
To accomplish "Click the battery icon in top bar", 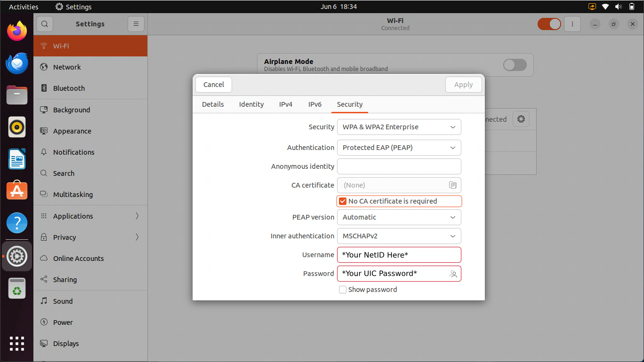I will tap(632, 7).
